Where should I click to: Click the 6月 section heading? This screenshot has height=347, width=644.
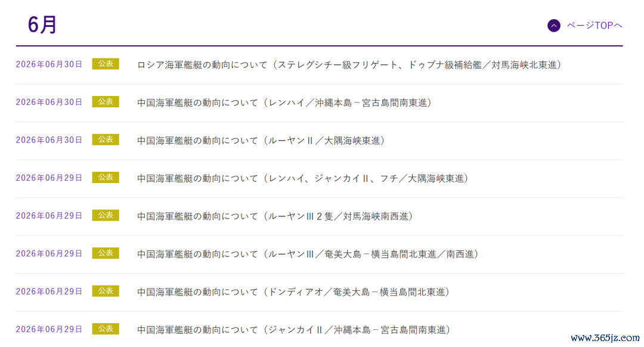pos(42,24)
